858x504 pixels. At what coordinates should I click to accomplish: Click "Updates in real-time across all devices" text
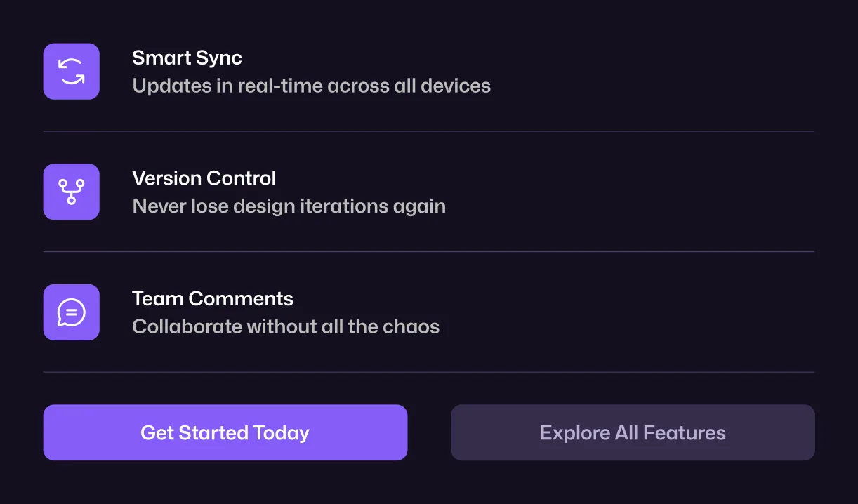point(311,86)
